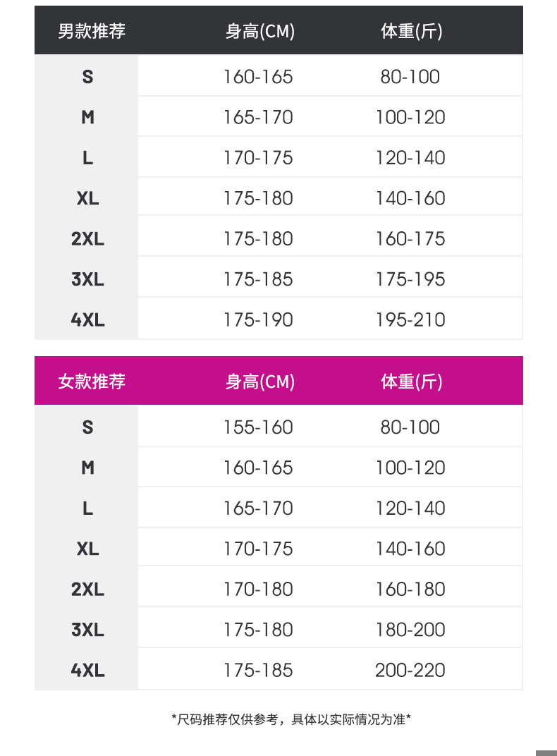This screenshot has height=756, width=557.
Task: Click women's 4XL weight value 200-220
Action: pyautogui.click(x=410, y=670)
